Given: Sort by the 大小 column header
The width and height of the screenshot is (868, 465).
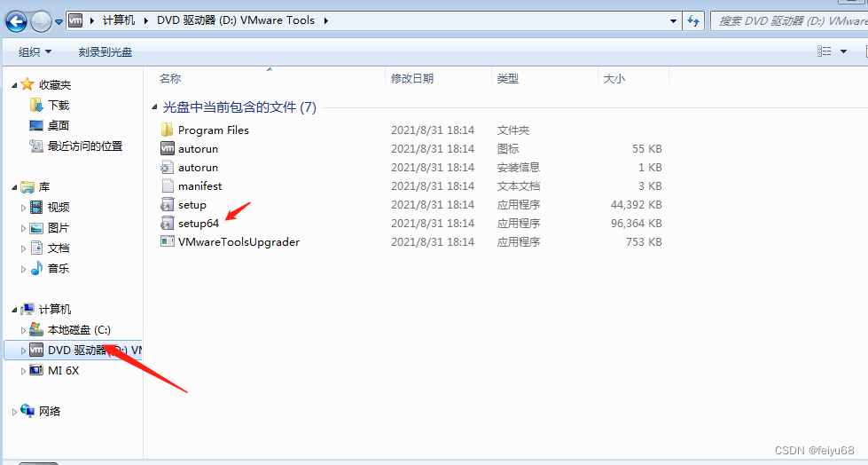Looking at the screenshot, I should coord(614,79).
